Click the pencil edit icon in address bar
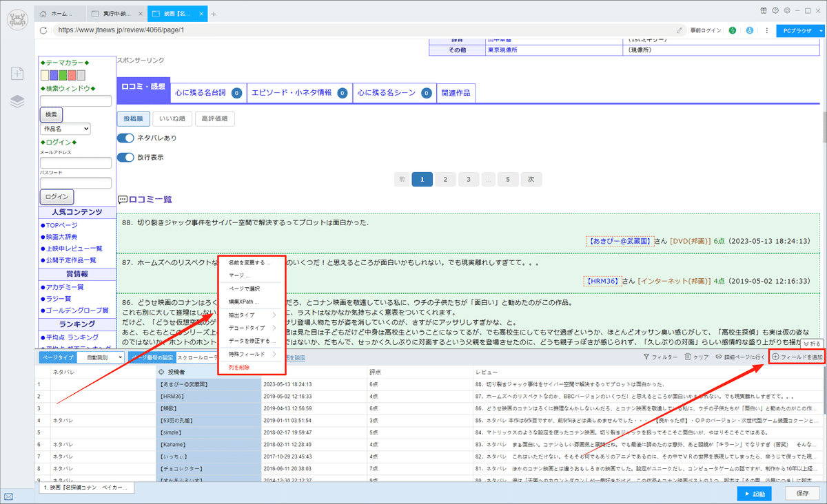Screen dimensions: 827x504 pyautogui.click(x=680, y=30)
